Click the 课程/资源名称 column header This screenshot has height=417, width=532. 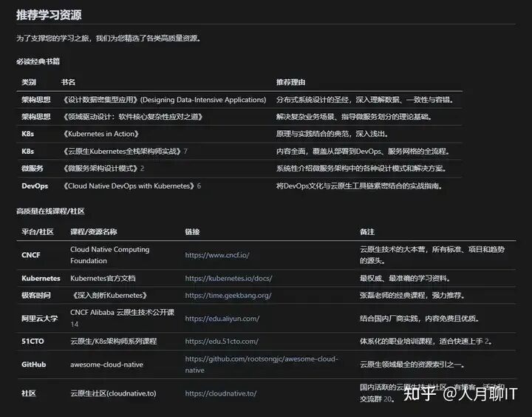[x=94, y=232]
